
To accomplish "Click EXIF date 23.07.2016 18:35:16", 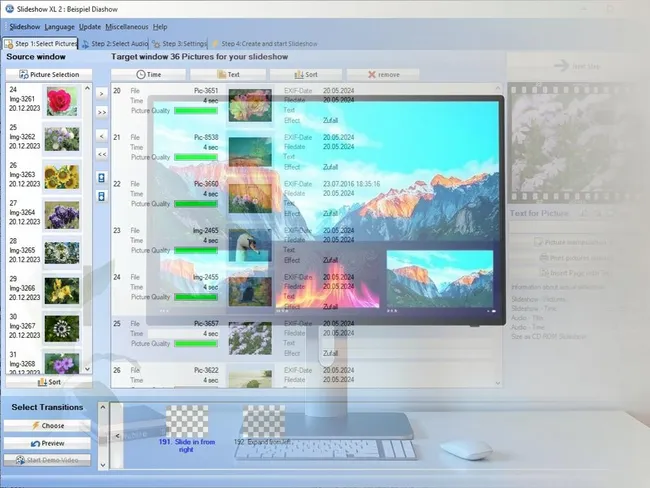I will tap(351, 184).
